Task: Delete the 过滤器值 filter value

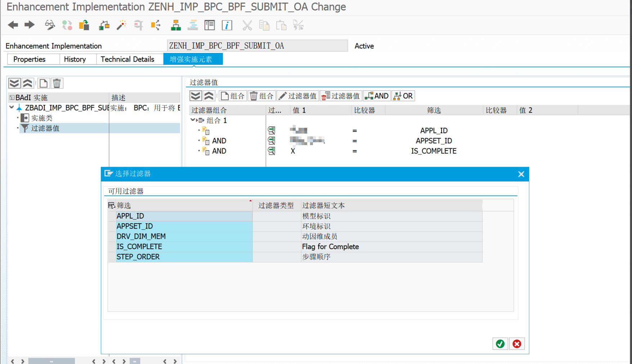Action: point(340,96)
